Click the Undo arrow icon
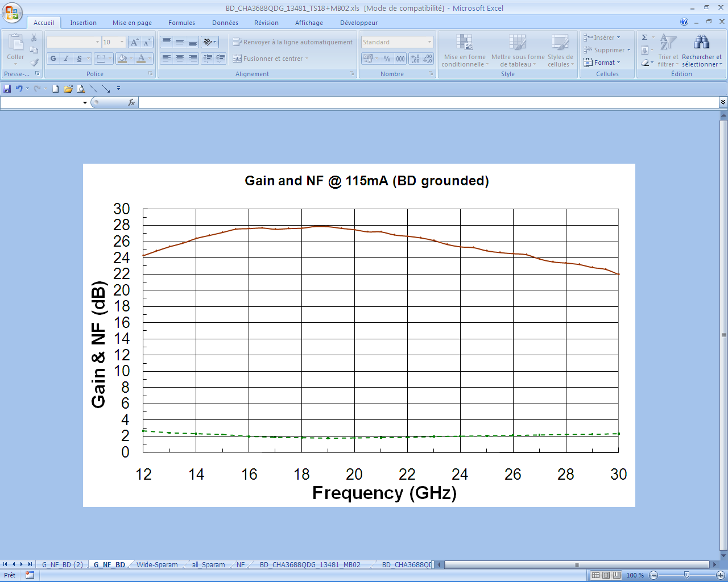The height and width of the screenshot is (582, 728). 19,89
